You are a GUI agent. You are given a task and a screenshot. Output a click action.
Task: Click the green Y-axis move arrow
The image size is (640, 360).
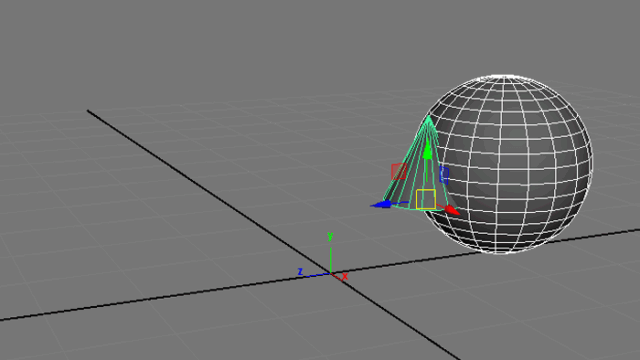click(427, 152)
